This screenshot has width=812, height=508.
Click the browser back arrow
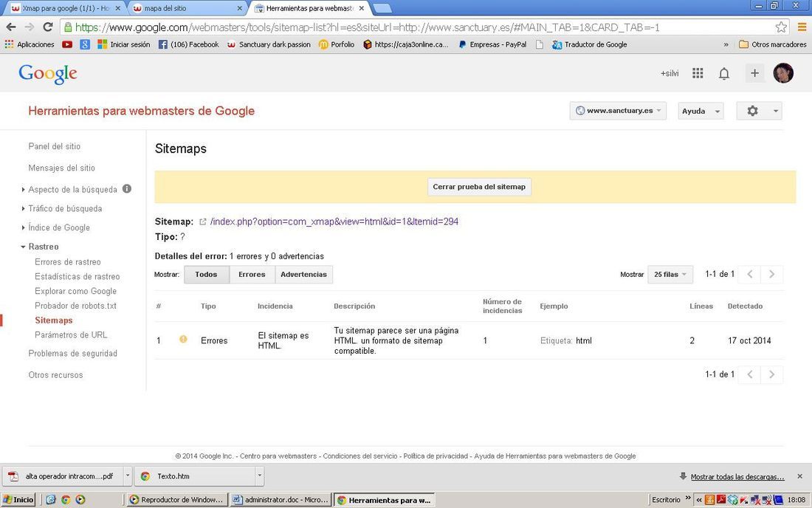[11, 27]
